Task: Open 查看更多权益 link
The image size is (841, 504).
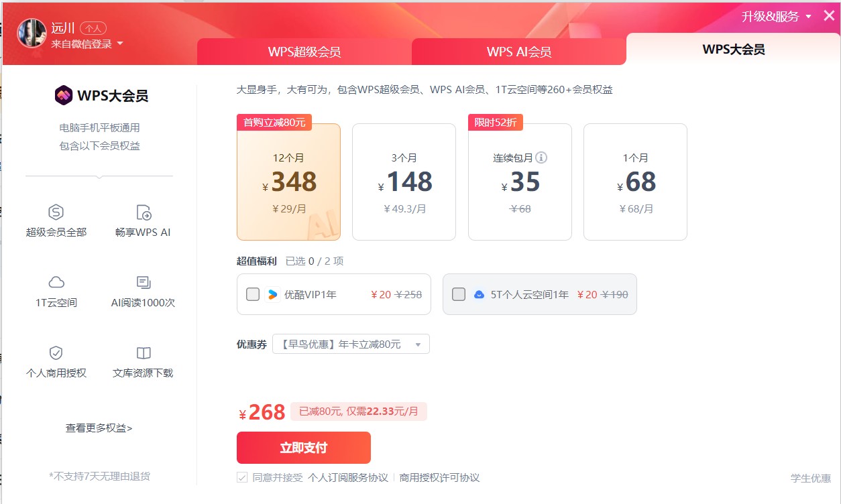Action: point(99,428)
